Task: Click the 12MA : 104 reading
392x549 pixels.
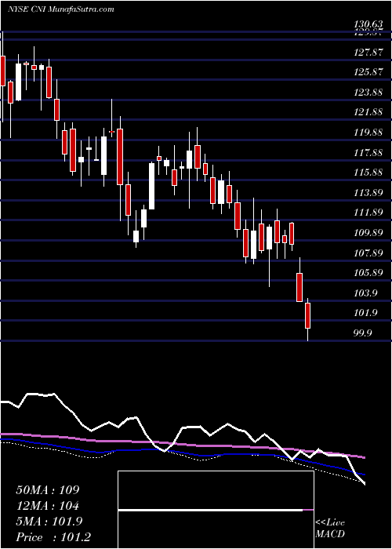Action: tap(47, 506)
